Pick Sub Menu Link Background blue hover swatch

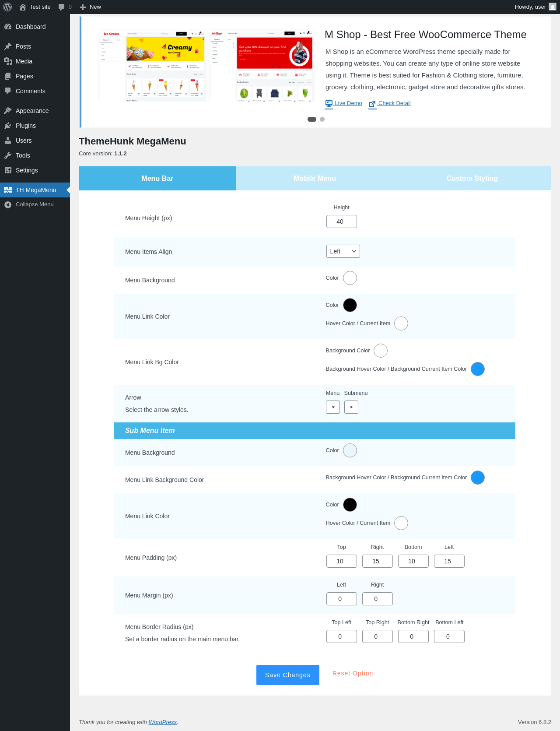point(478,478)
